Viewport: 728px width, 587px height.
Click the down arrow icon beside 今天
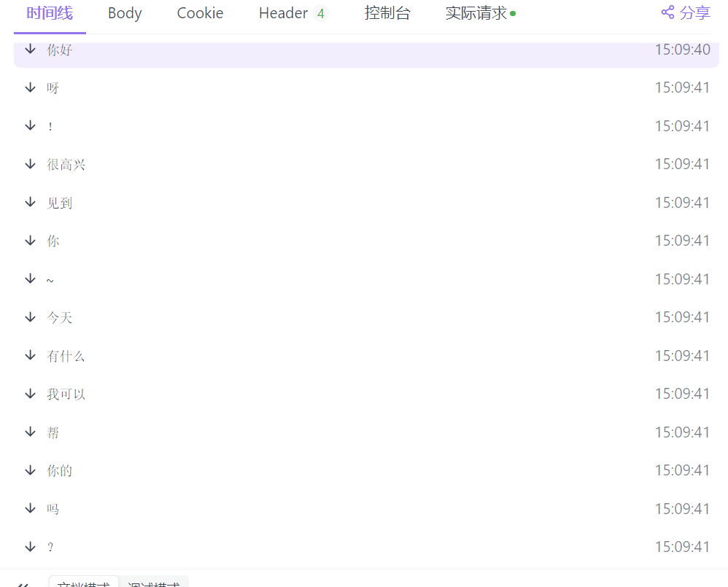[x=30, y=317]
